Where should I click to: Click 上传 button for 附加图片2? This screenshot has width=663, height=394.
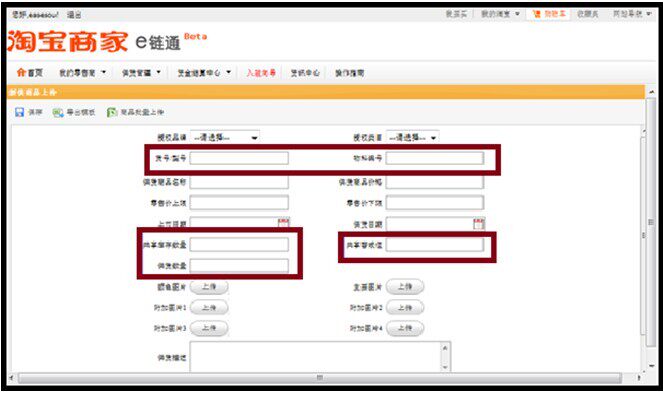[405, 307]
